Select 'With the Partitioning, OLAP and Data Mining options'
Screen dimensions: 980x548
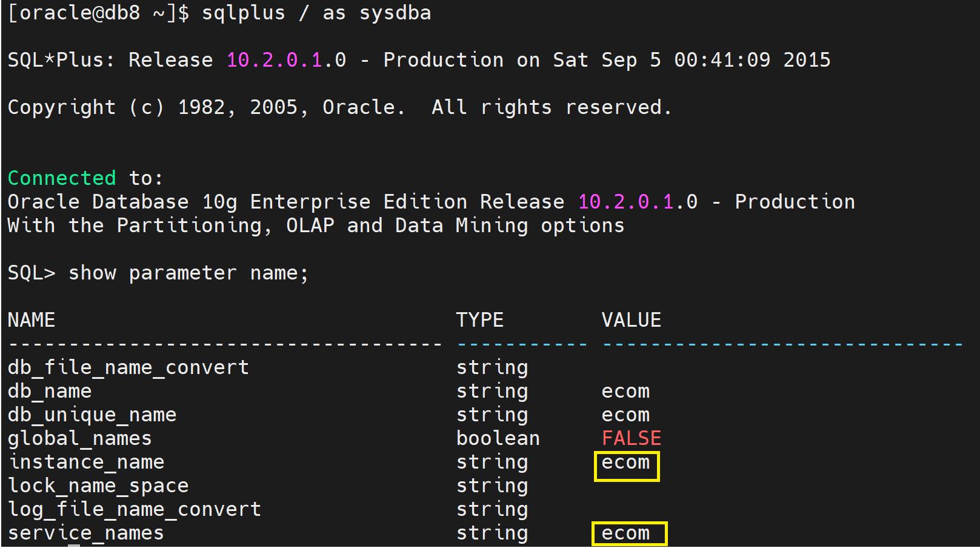[x=316, y=226]
